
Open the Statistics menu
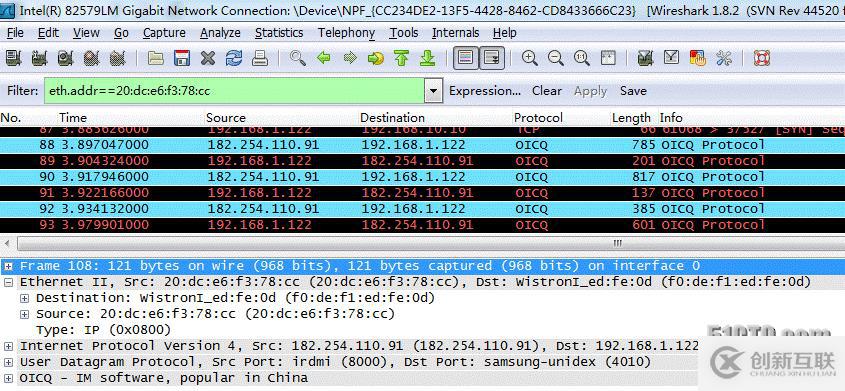click(x=279, y=33)
